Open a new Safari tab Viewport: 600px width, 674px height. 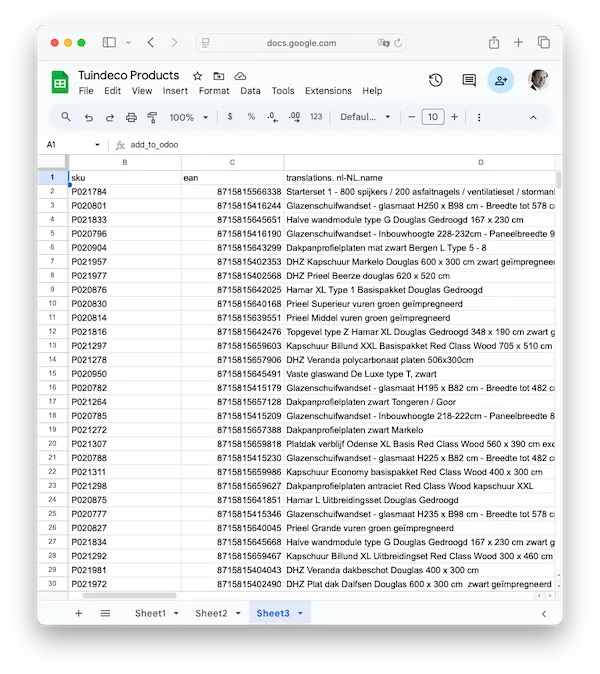coord(518,42)
